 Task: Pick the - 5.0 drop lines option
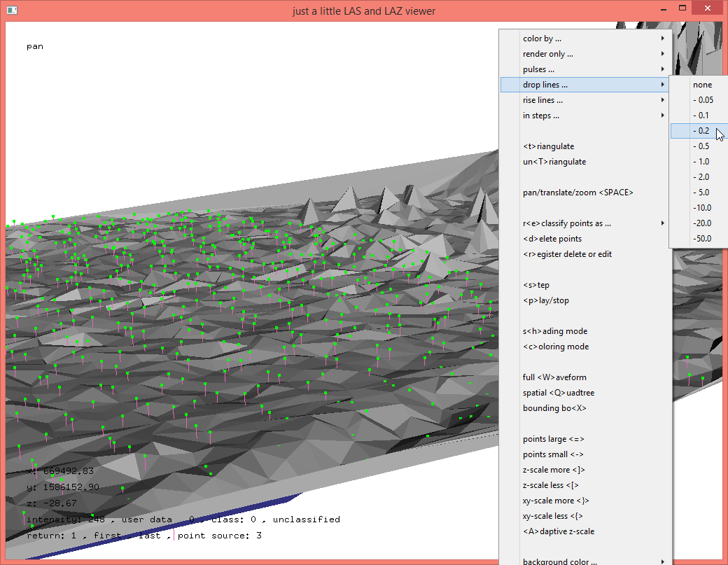click(702, 193)
